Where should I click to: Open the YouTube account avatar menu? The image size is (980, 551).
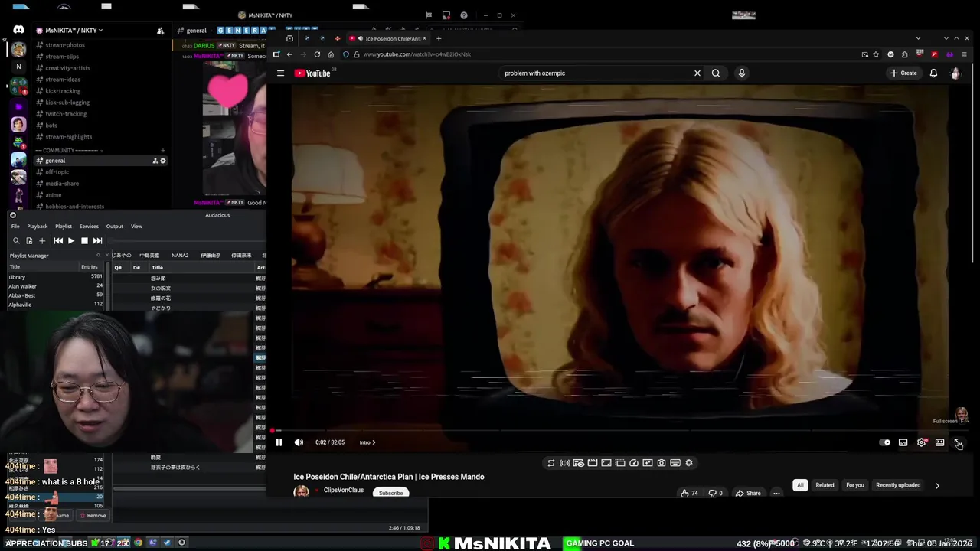pyautogui.click(x=955, y=73)
